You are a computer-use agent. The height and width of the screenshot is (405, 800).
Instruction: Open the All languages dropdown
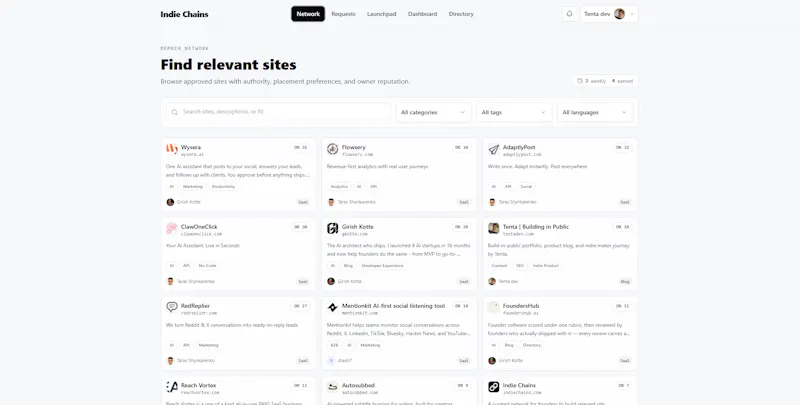pos(594,112)
